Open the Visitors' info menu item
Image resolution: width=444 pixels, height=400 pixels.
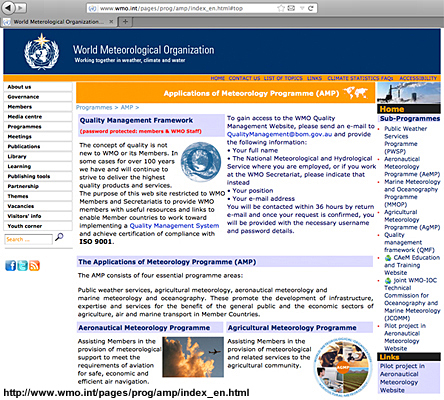(x=38, y=216)
